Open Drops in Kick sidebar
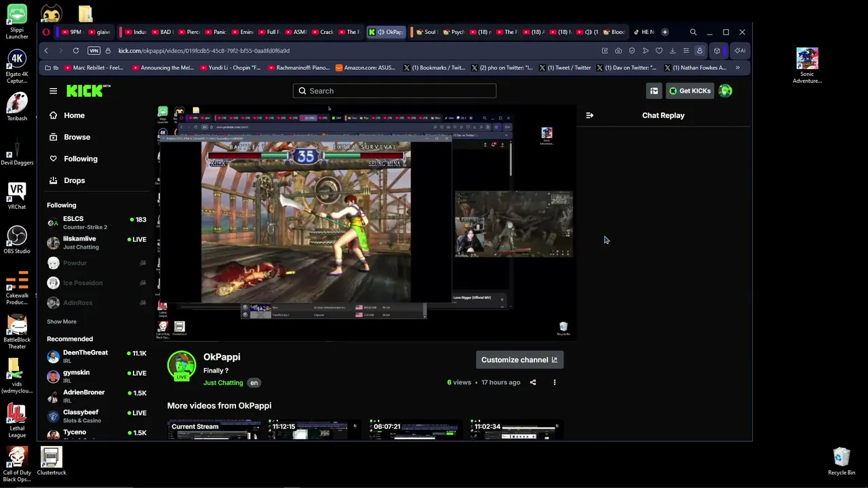This screenshot has height=488, width=868. (67, 180)
